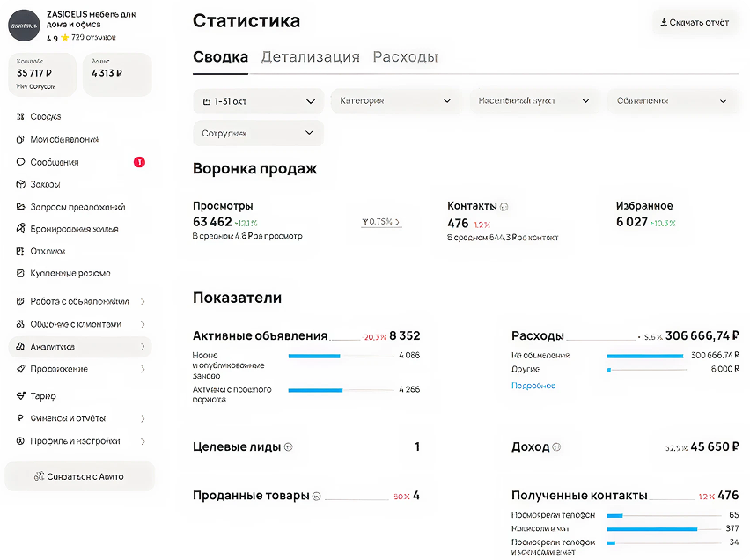Click the Скачать отчёт button
Viewport: 750px width, 560px height.
[x=695, y=22]
